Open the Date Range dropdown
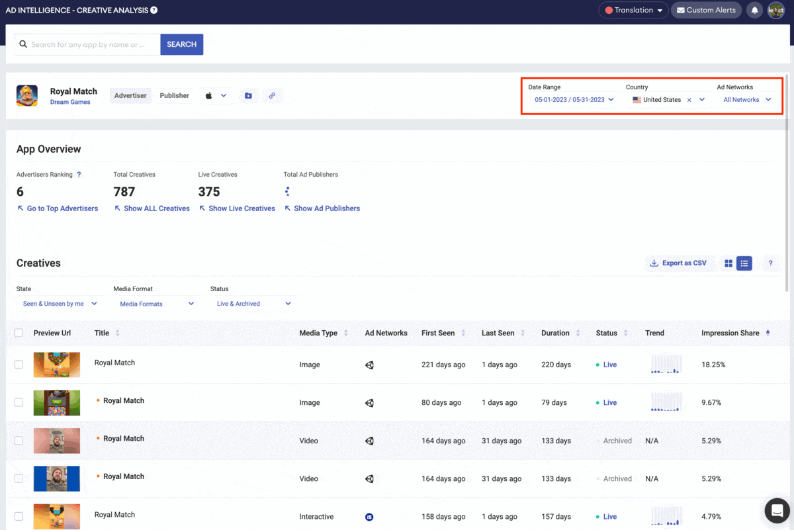Image resolution: width=794 pixels, height=532 pixels. (x=574, y=100)
